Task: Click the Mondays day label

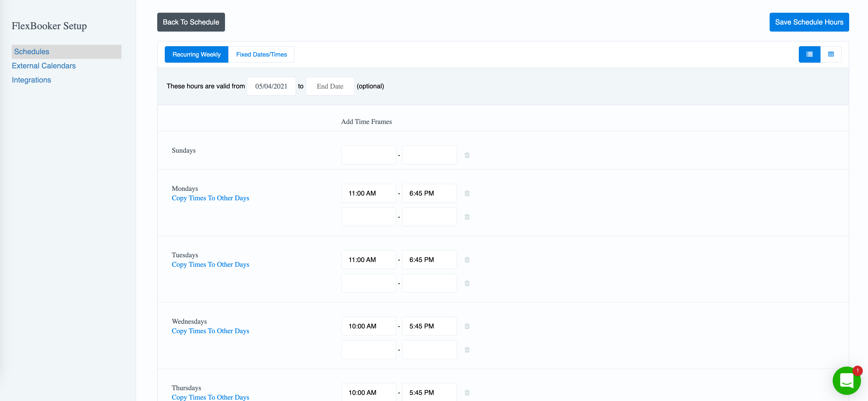Action: coord(185,188)
